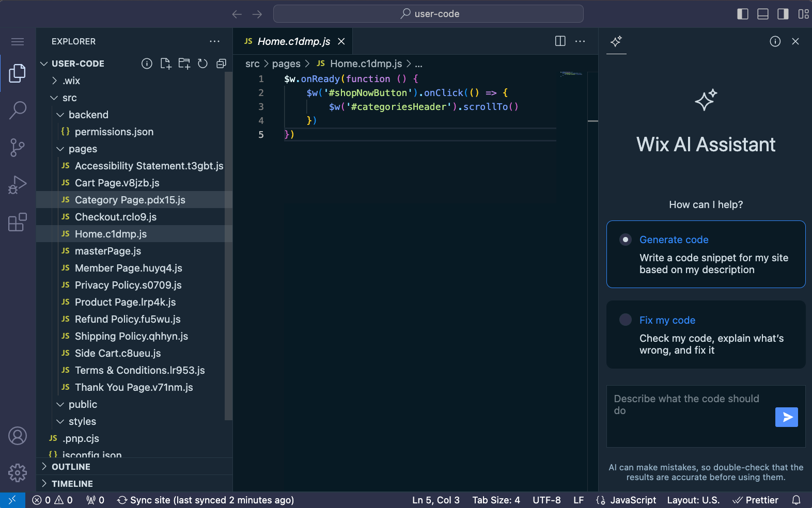Collapse the USER-CODE root section
This screenshot has height=508, width=812.
(44, 63)
